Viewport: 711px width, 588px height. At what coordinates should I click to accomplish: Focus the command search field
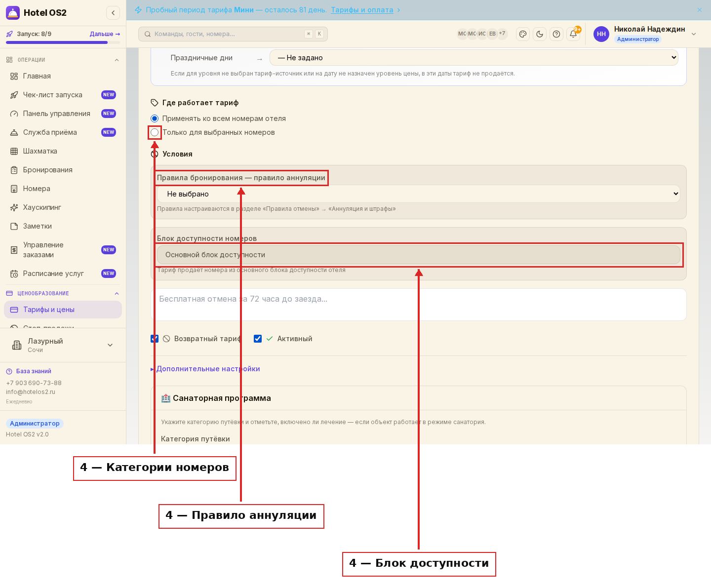tap(233, 34)
